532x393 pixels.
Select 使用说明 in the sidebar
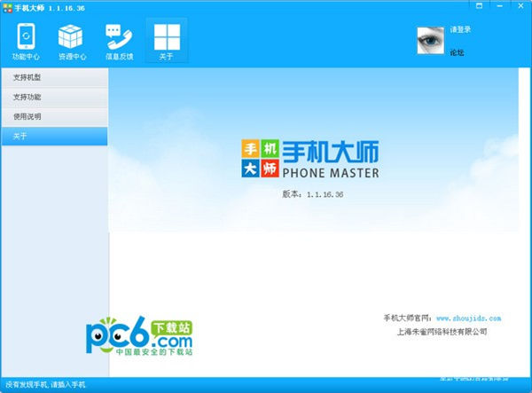point(55,117)
